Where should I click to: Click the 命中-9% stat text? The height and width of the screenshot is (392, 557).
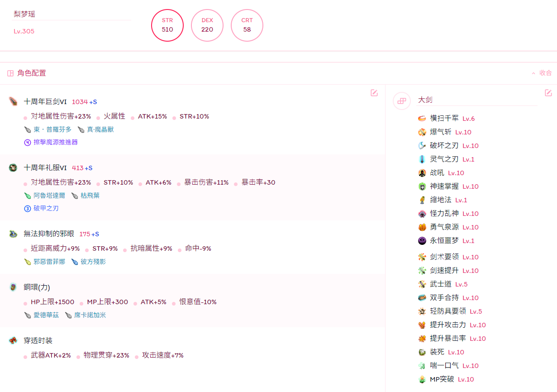[x=198, y=249]
